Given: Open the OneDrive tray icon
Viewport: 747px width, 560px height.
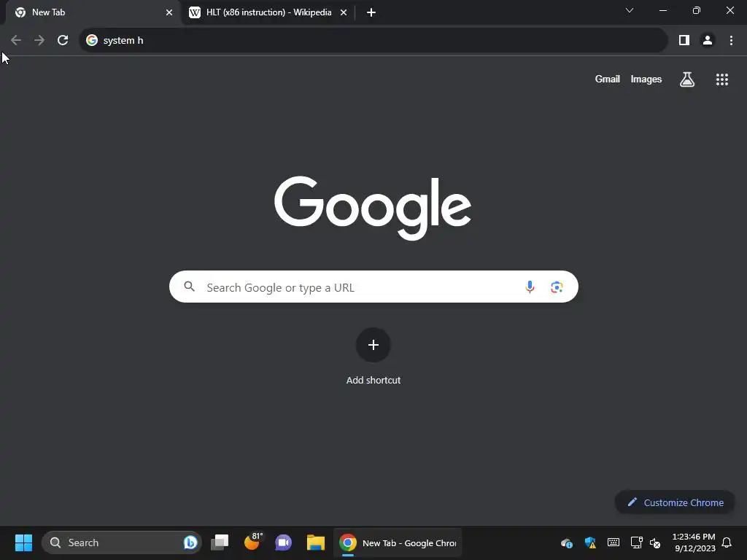Looking at the screenshot, I should (566, 542).
